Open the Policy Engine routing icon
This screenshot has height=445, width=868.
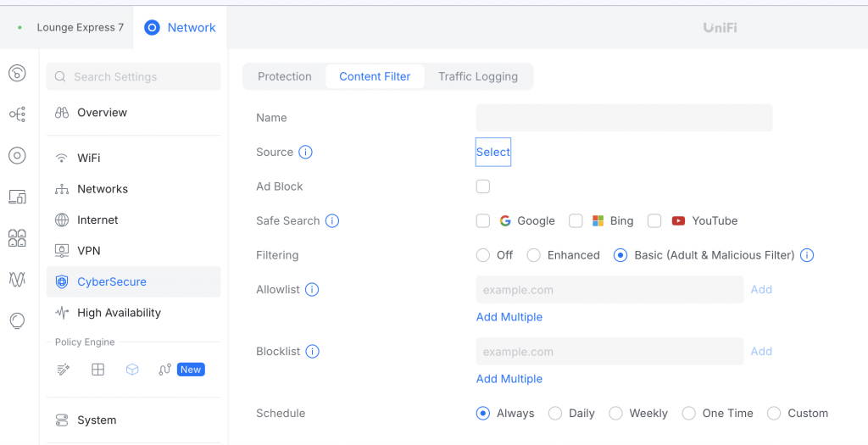click(x=164, y=370)
